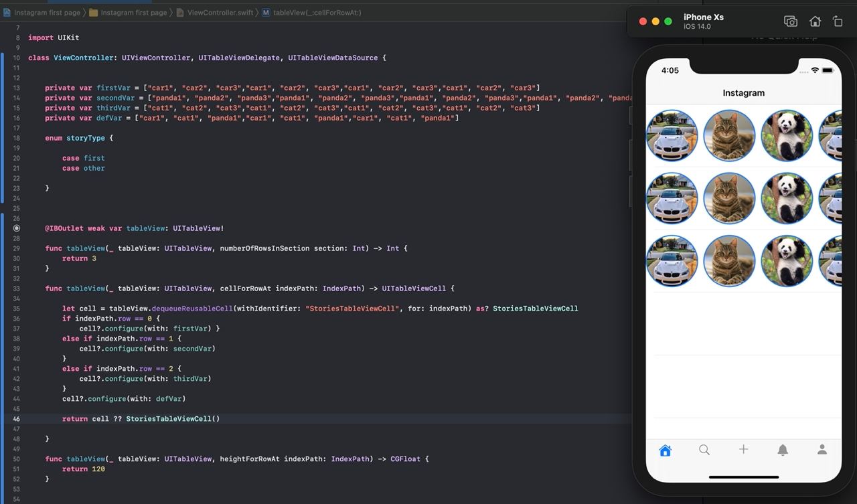
Task: Tap the Home tab icon in the app tab bar
Action: click(x=665, y=450)
